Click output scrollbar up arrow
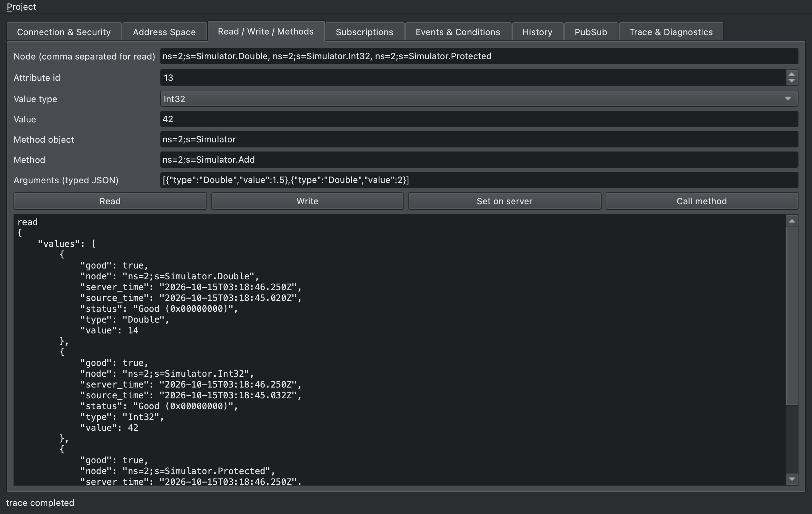812x514 pixels. click(x=792, y=221)
